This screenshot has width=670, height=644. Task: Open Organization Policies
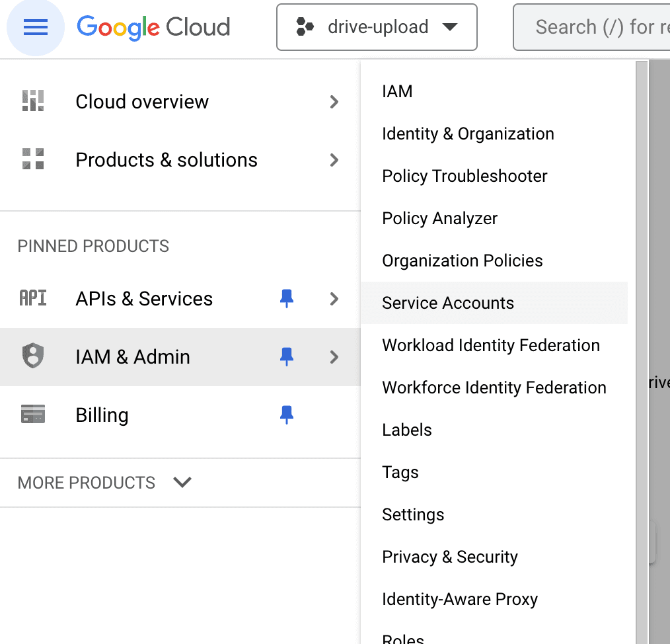click(x=494, y=261)
